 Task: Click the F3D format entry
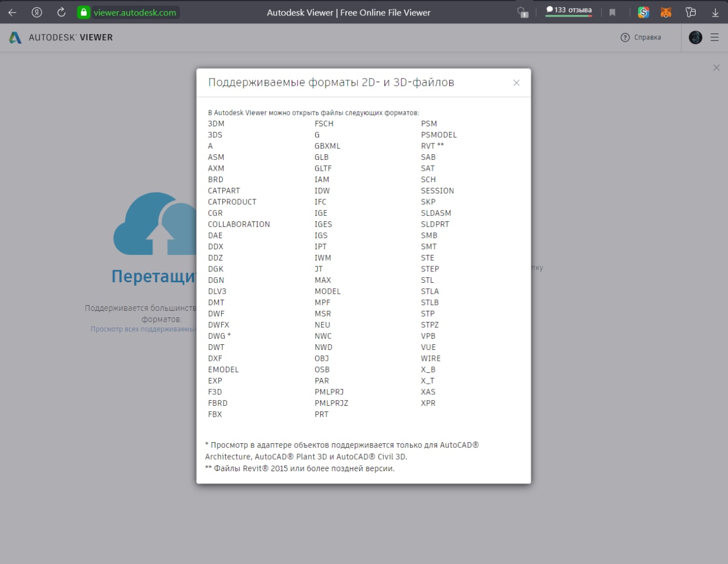click(215, 392)
